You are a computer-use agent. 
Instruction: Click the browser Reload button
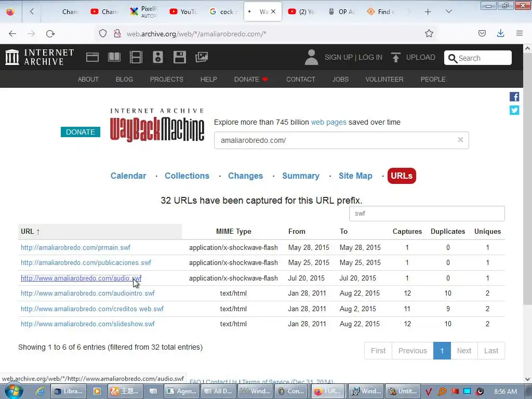point(50,34)
